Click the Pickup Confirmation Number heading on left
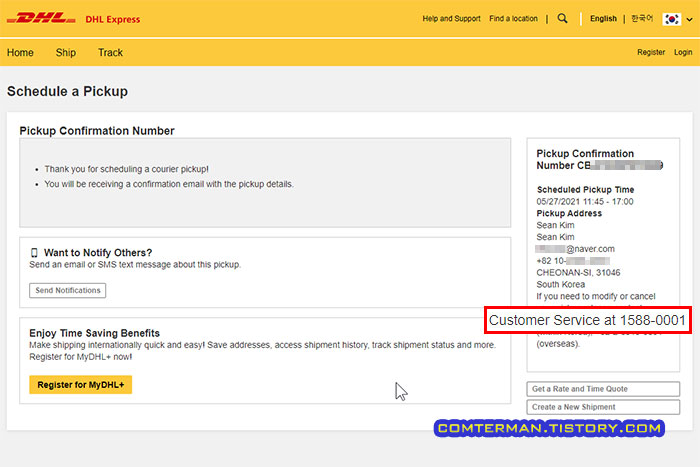This screenshot has height=467, width=700. coord(97,131)
